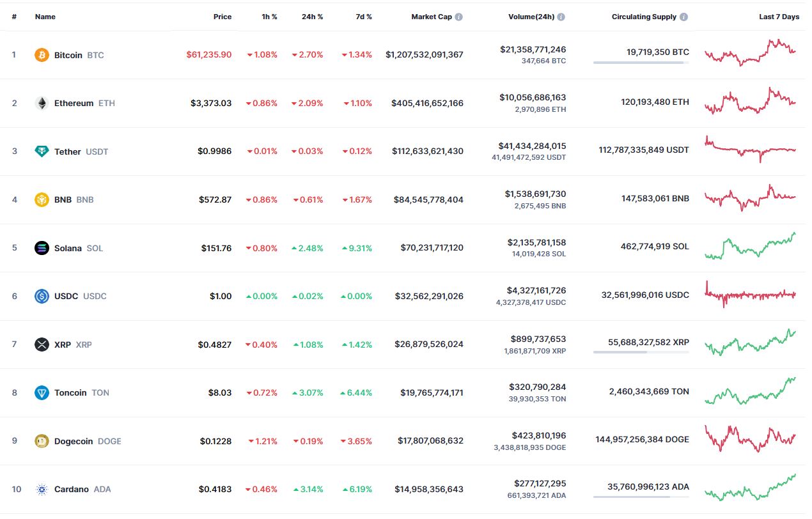Click the Toncoin logo icon
The image size is (812, 519).
coord(42,392)
